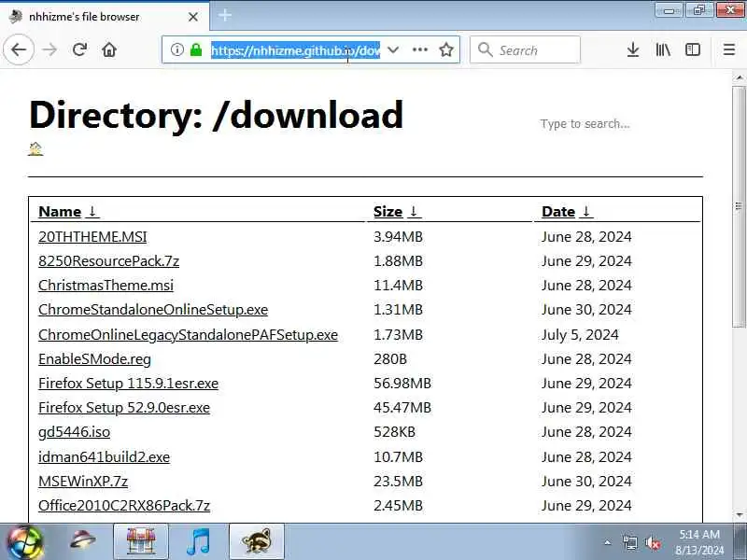Click the vertical scrollbar thumb
This screenshot has height=560, width=747.
coord(739,206)
